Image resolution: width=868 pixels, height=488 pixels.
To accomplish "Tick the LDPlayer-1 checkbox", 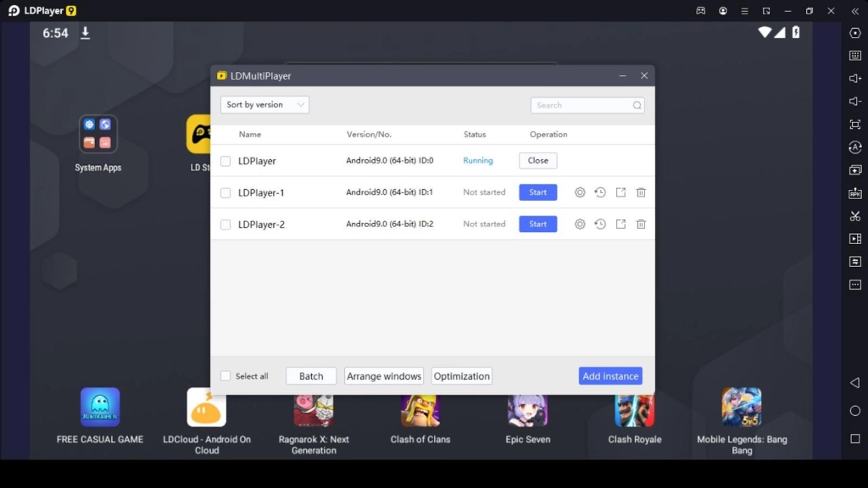I will click(x=225, y=193).
